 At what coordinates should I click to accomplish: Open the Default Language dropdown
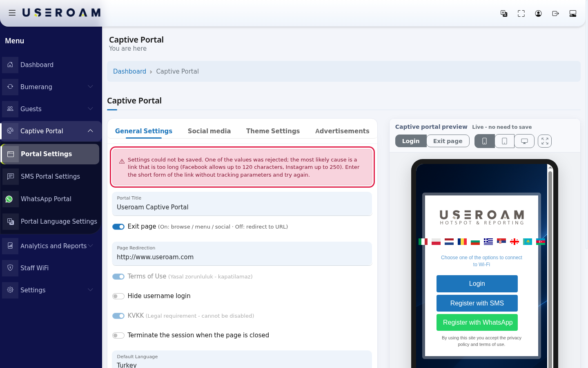pos(242,359)
